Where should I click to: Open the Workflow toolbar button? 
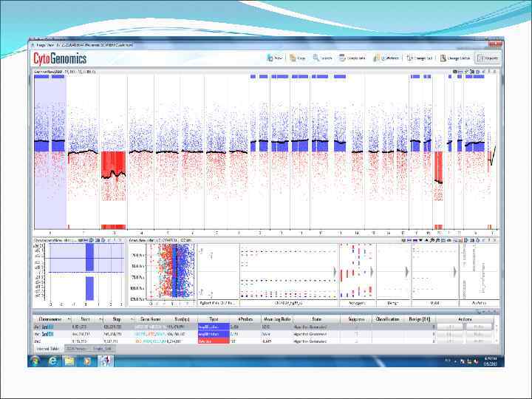(x=386, y=58)
